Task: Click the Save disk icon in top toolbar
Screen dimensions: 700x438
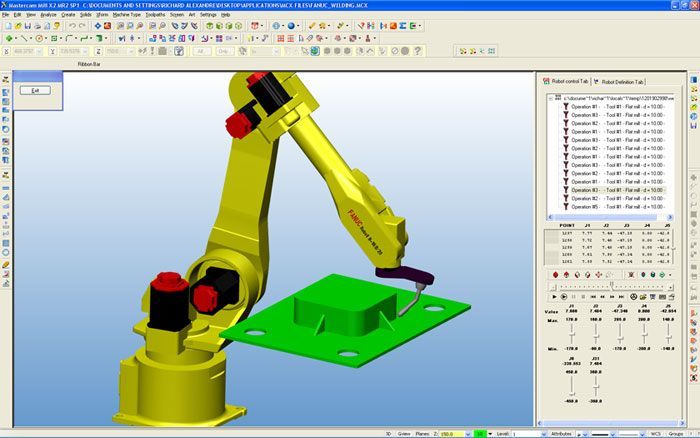Action: pos(28,26)
